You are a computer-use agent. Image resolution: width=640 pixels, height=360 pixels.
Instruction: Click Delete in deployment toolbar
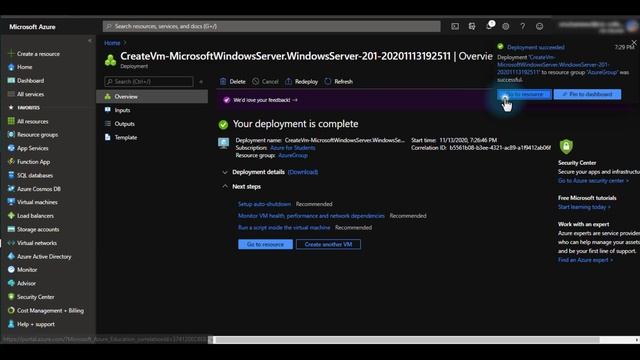(233, 82)
